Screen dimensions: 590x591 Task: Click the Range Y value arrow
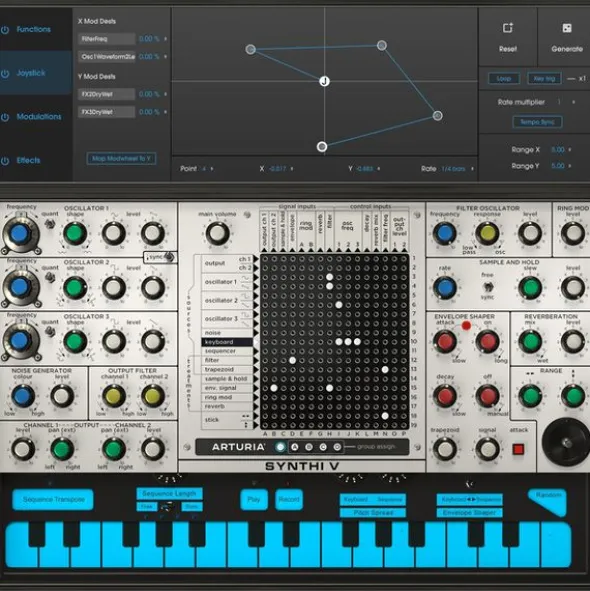[x=570, y=166]
